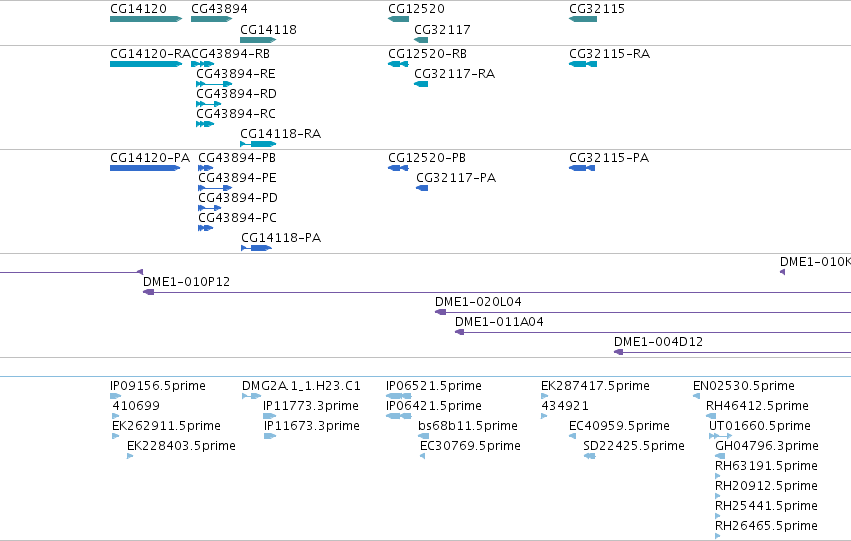The image size is (851, 541).
Task: Select EST EN02530.5prime
Action: click(696, 397)
